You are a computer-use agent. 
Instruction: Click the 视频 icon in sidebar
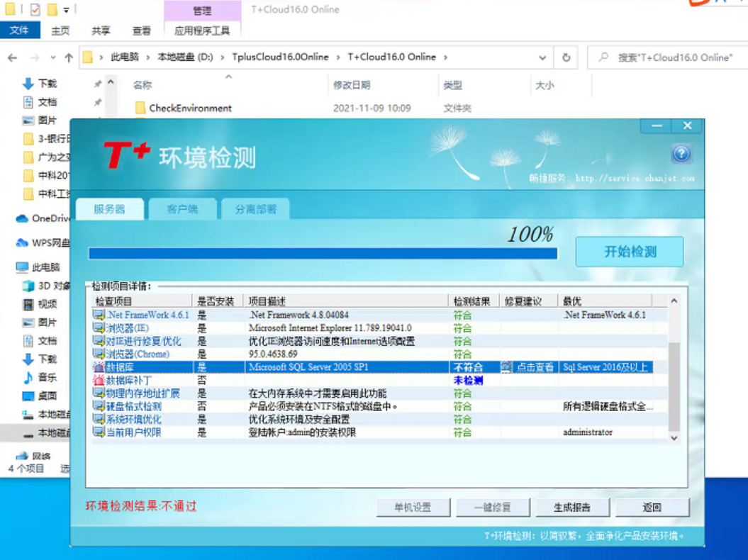pyautogui.click(x=28, y=304)
